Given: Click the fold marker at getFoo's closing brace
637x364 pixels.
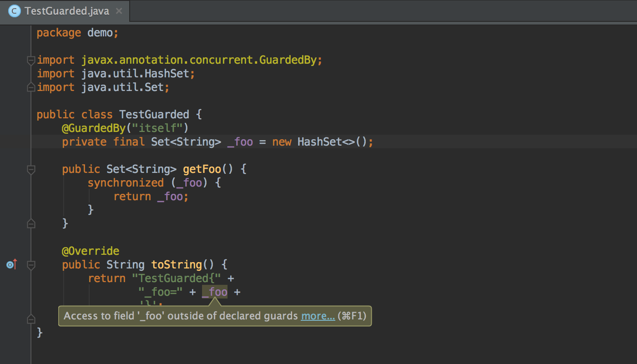Looking at the screenshot, I should [30, 223].
